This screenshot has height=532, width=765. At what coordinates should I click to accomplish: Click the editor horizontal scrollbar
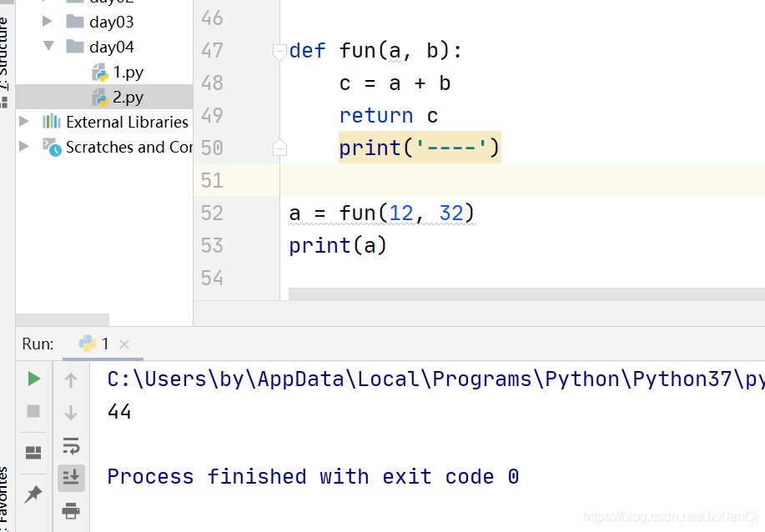click(x=527, y=294)
